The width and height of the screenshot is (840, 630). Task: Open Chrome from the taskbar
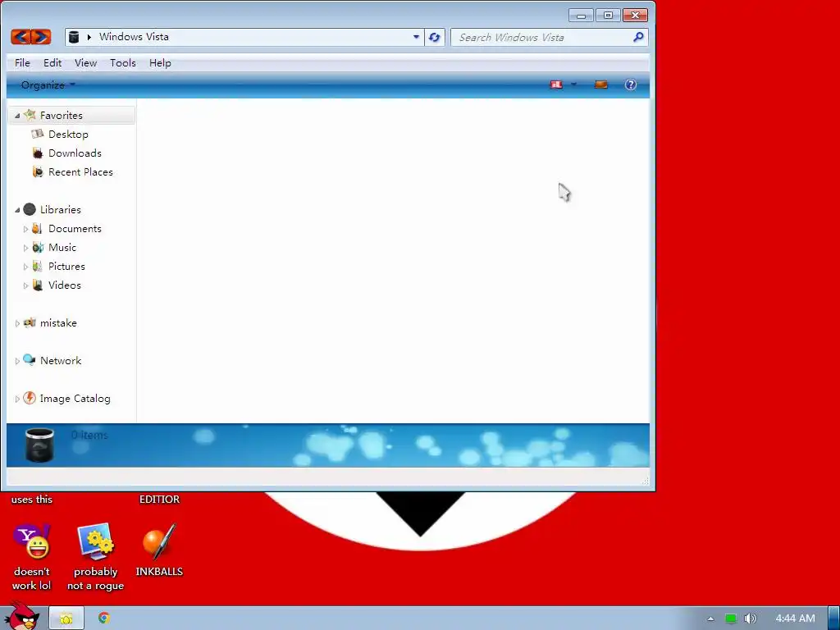tap(104, 618)
